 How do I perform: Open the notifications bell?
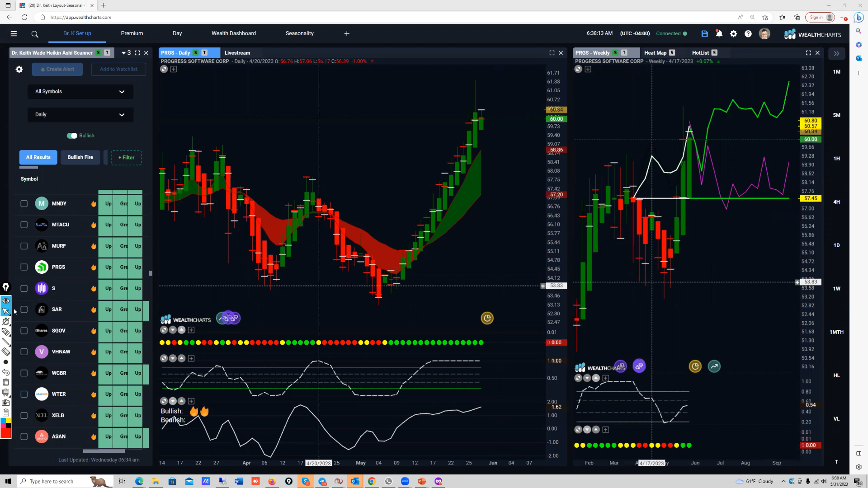(x=719, y=34)
